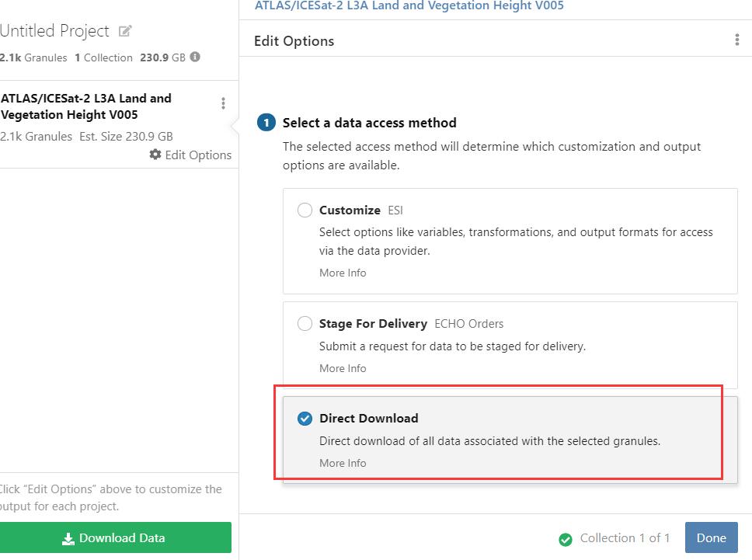Click the gear icon beside Edit Options
The height and width of the screenshot is (560, 752).
pyautogui.click(x=155, y=155)
